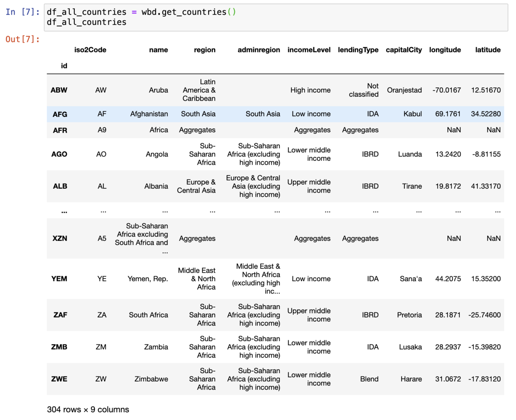Click the Lusaka capital city cell
Screen dimensions: 516x420
[410, 347]
